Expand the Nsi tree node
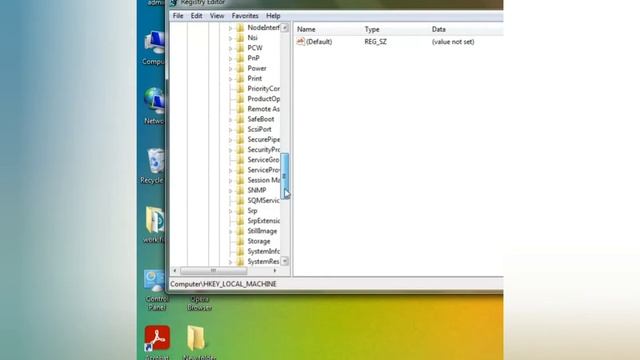Screen dimensions: 640x360 tap(230, 38)
